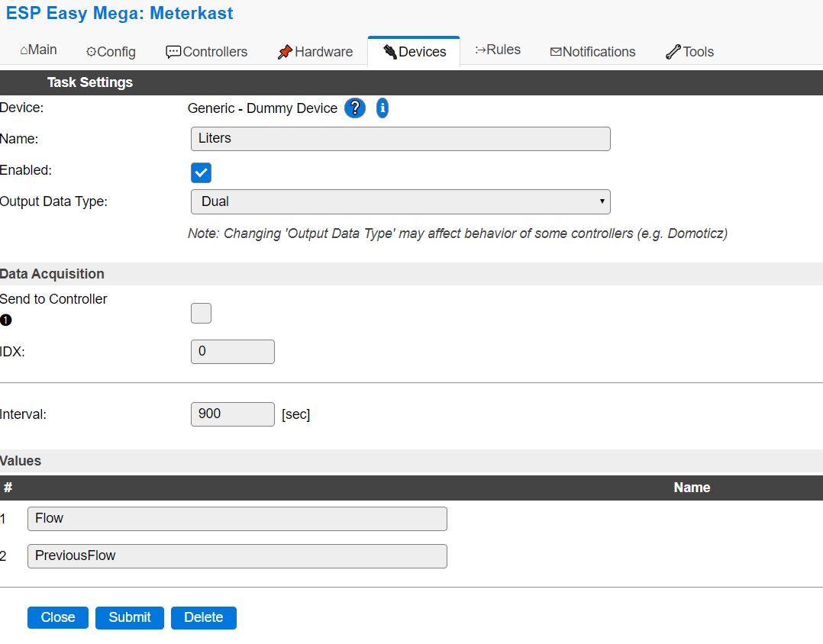Viewport: 823px width, 644px height.
Task: Open the Rules tab
Action: (498, 50)
